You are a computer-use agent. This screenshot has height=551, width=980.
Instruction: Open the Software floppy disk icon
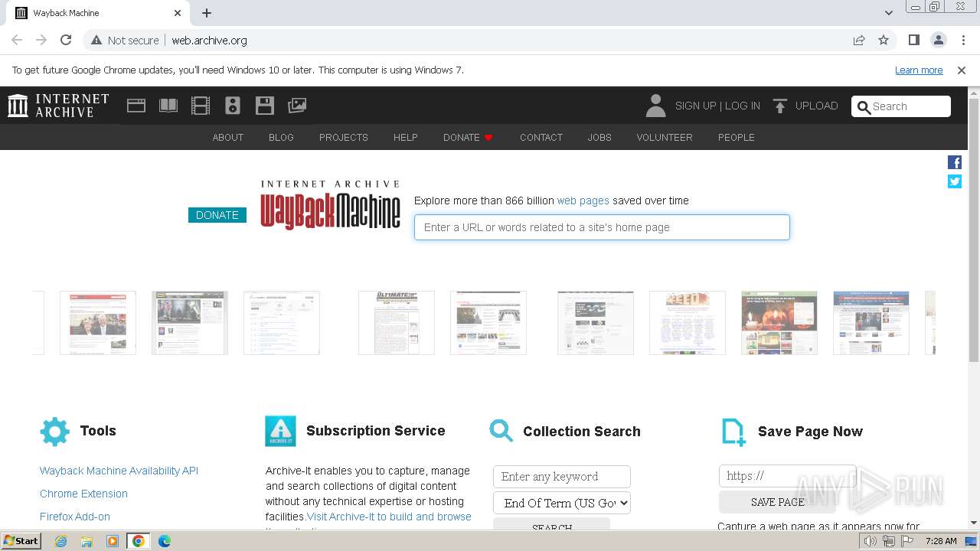[x=265, y=106]
